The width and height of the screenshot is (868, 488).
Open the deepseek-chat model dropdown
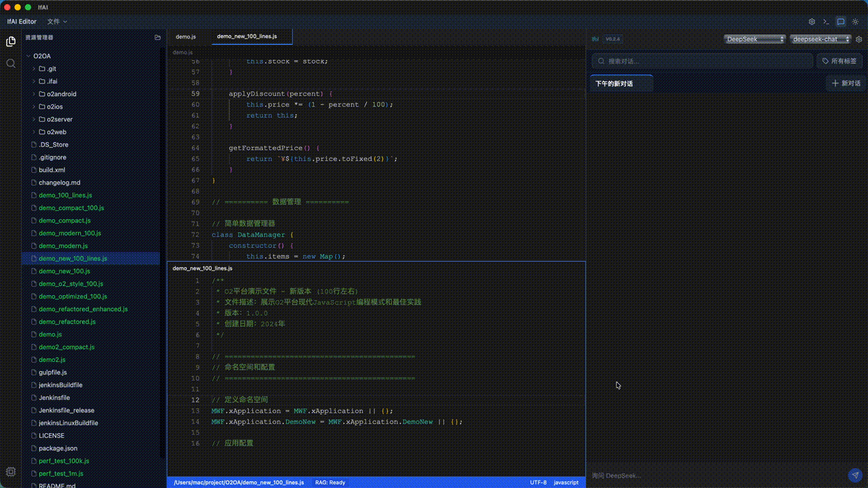[x=819, y=39]
